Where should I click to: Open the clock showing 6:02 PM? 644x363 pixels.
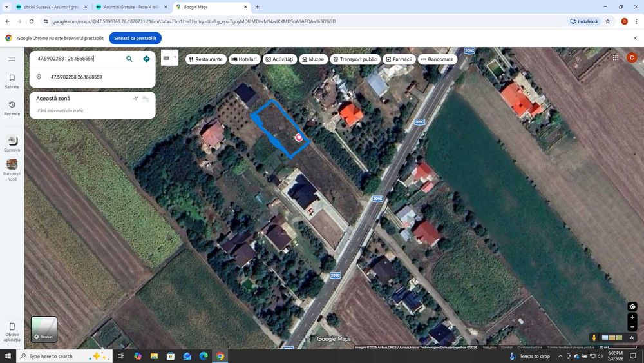[x=615, y=356]
